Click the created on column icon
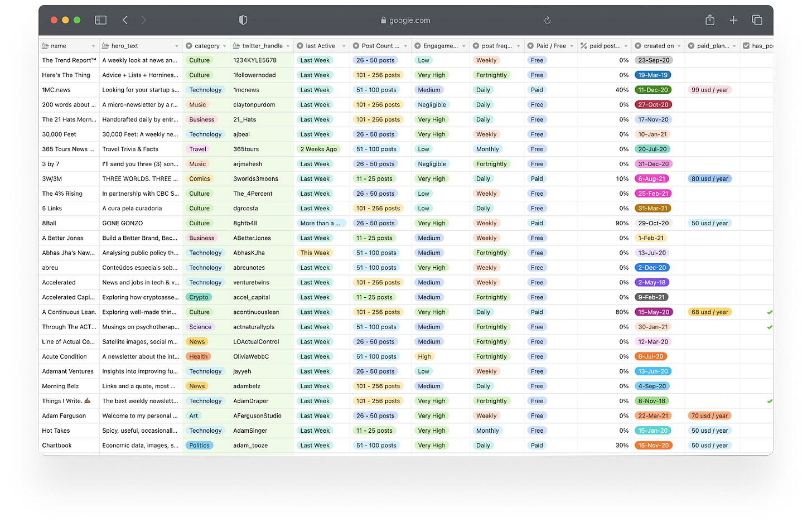Image resolution: width=812 pixels, height=527 pixels. 638,46
